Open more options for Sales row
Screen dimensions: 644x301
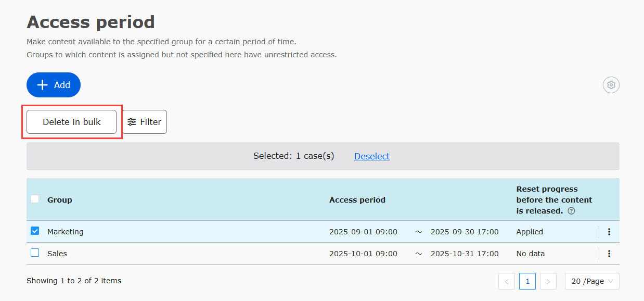[609, 254]
